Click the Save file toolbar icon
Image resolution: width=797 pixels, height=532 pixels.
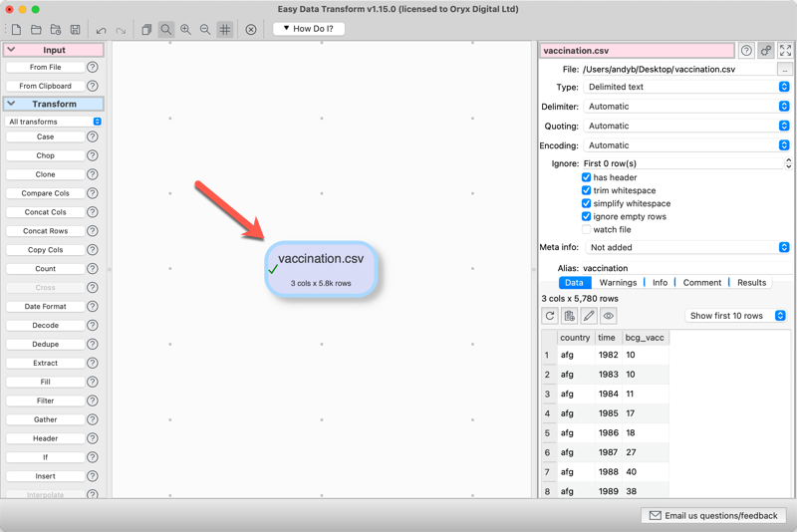point(75,30)
